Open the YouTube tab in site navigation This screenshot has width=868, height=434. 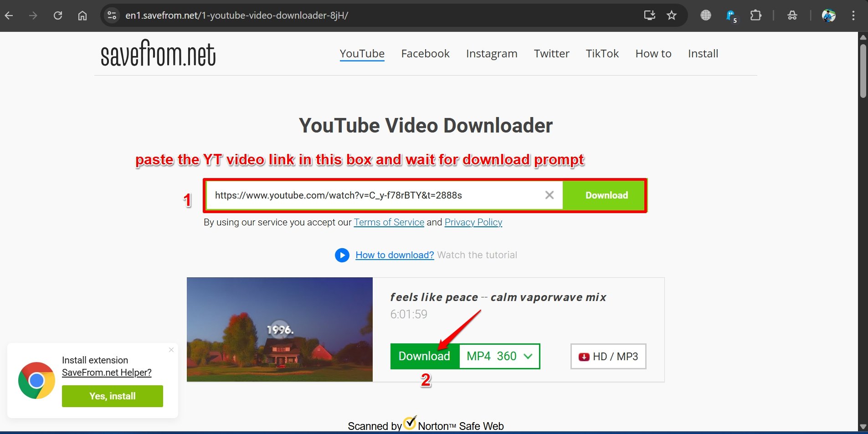point(362,54)
